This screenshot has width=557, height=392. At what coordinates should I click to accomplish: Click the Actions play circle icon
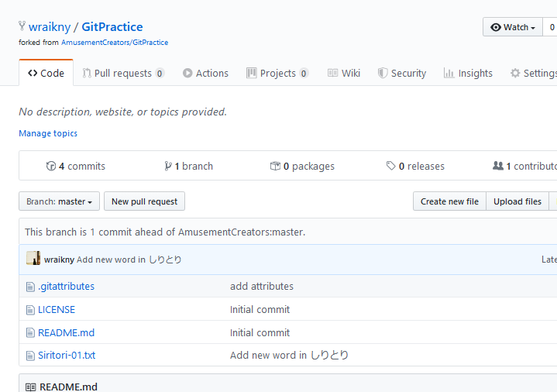click(x=187, y=73)
